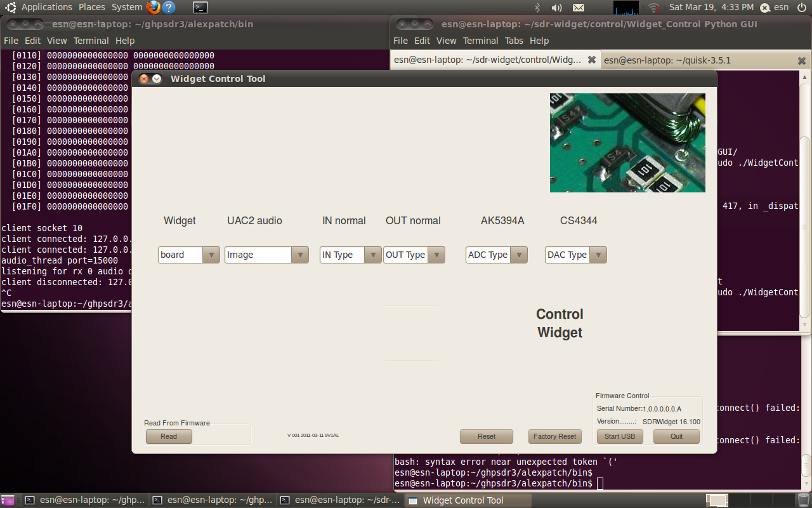Open a terminal from the panel launcher icon
812x508 pixels.
tap(200, 7)
